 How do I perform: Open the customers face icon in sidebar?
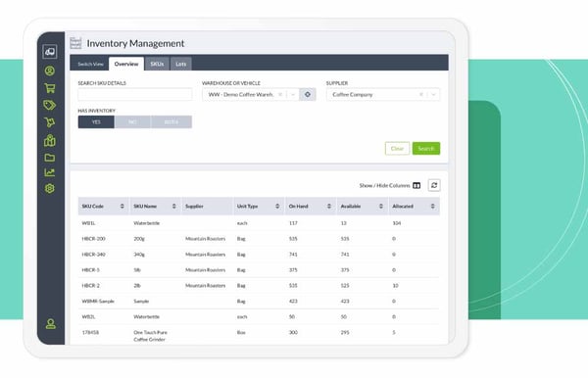click(50, 71)
